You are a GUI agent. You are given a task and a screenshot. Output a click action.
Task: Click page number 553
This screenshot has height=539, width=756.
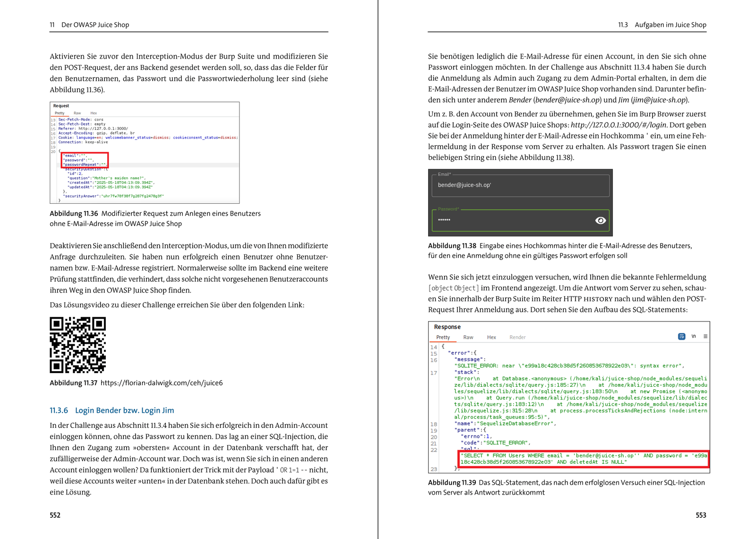point(701,515)
